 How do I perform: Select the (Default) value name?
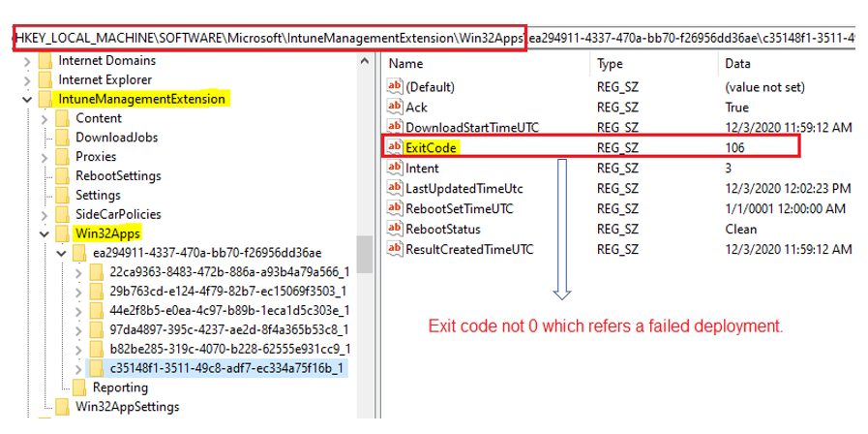point(430,87)
